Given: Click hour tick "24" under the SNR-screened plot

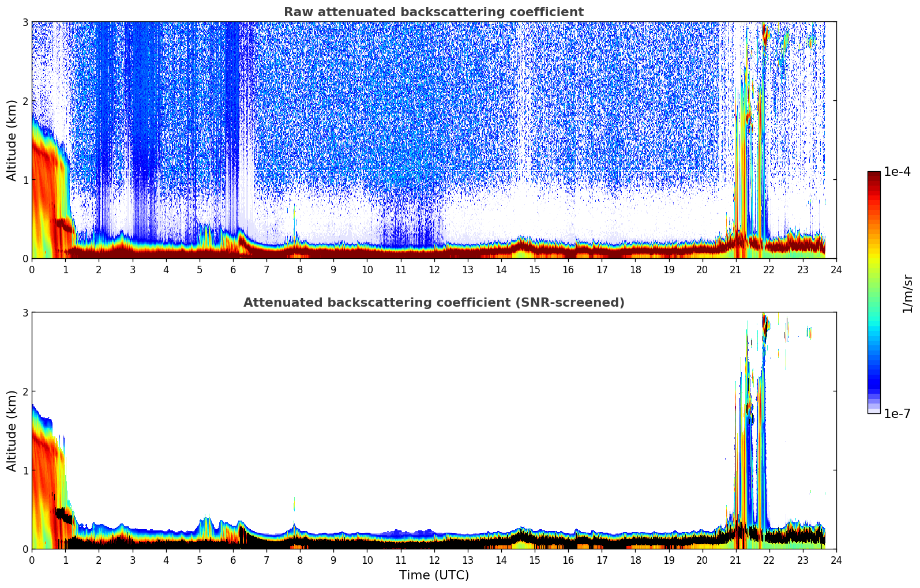Looking at the screenshot, I should point(836,560).
